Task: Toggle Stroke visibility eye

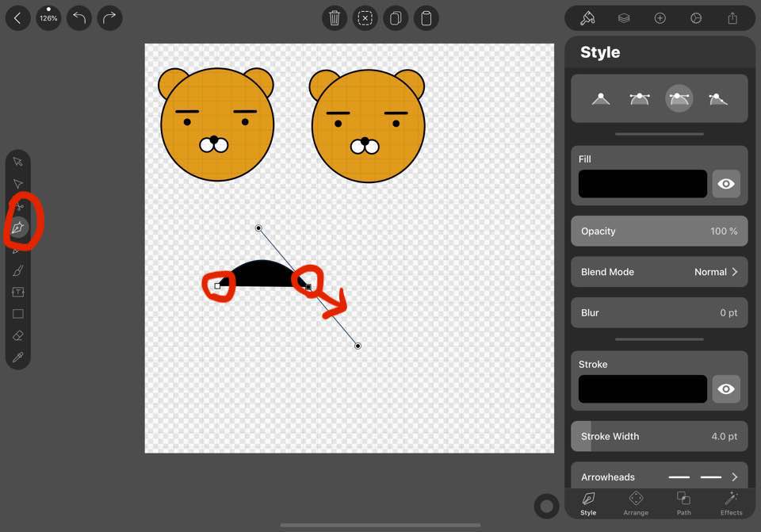Action: pos(726,388)
